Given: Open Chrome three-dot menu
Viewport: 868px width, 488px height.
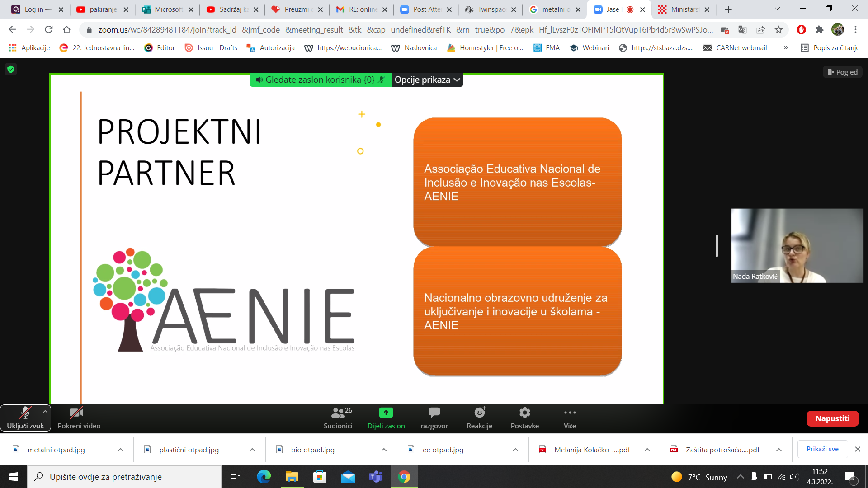Looking at the screenshot, I should [x=855, y=29].
